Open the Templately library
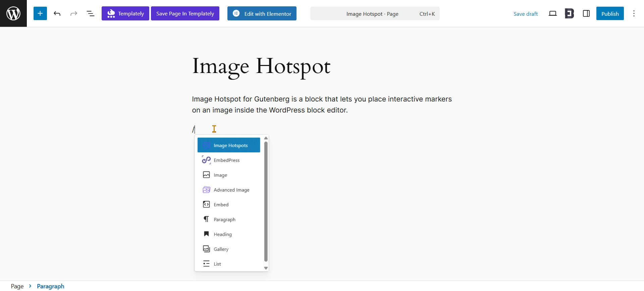This screenshot has height=291, width=644. click(x=125, y=13)
